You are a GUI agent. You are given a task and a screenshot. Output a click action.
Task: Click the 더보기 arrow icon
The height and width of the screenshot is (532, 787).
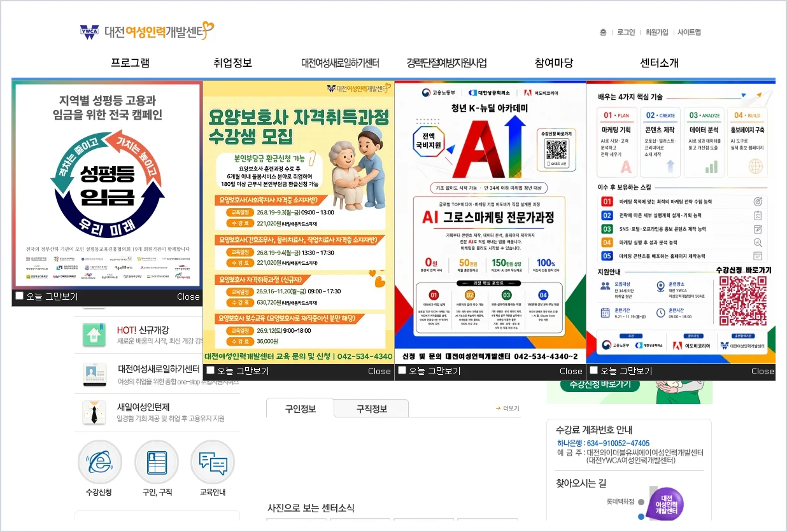(x=498, y=409)
